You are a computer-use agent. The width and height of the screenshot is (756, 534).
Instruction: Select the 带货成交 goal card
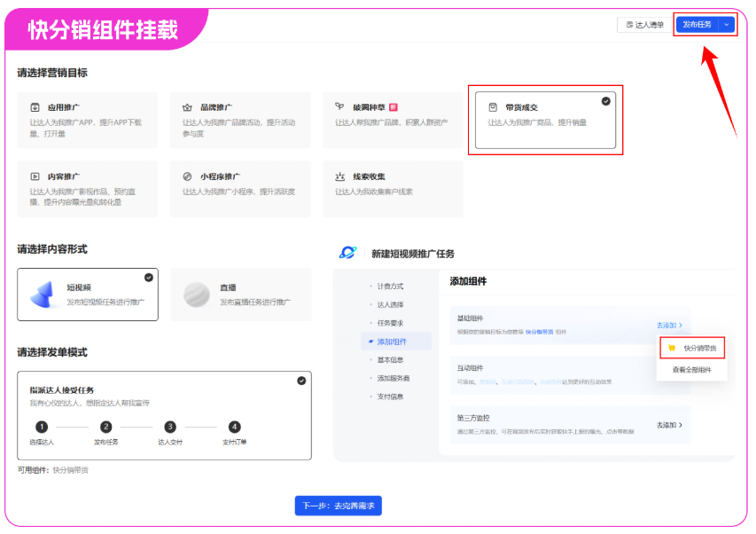point(545,120)
